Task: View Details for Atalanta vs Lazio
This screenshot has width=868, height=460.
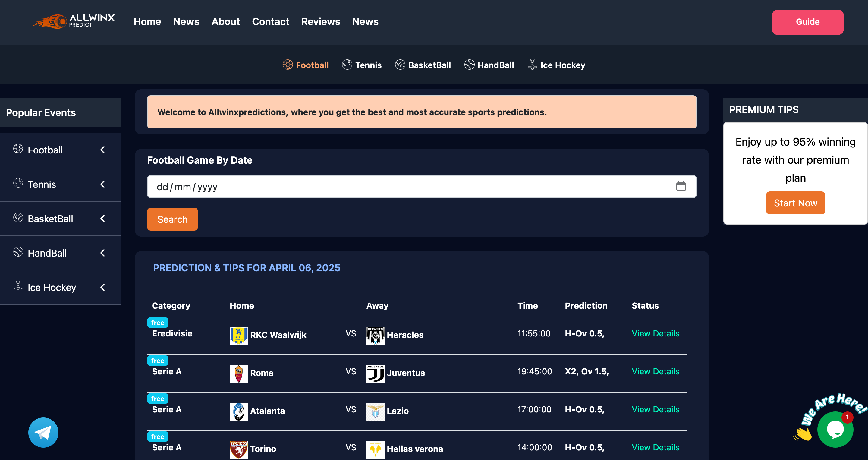Action: click(x=656, y=410)
